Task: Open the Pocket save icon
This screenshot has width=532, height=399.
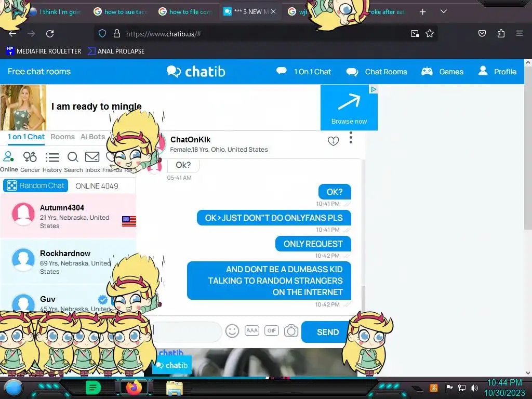Action: (x=482, y=33)
